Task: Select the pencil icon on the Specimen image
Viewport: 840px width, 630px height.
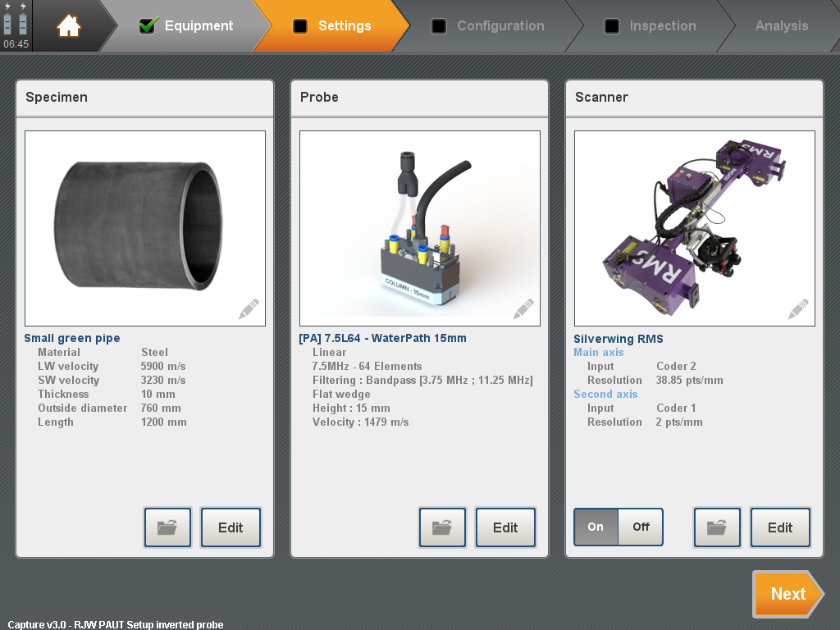Action: [249, 308]
